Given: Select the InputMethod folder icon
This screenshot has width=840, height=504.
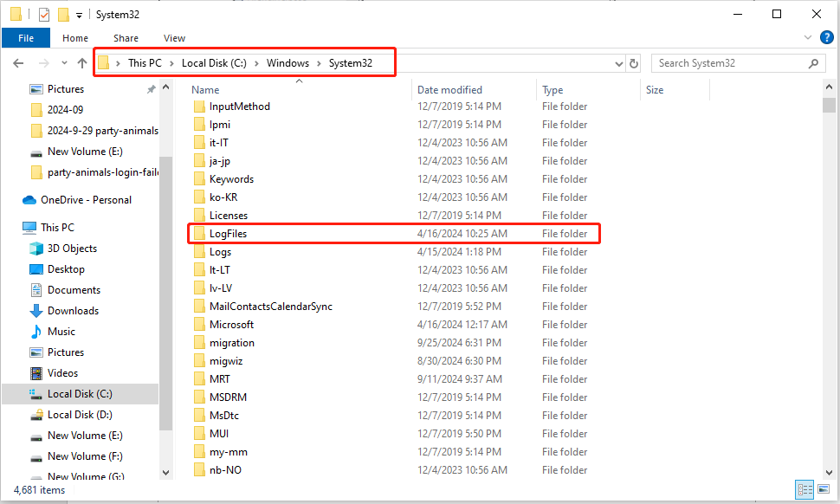Looking at the screenshot, I should point(199,107).
